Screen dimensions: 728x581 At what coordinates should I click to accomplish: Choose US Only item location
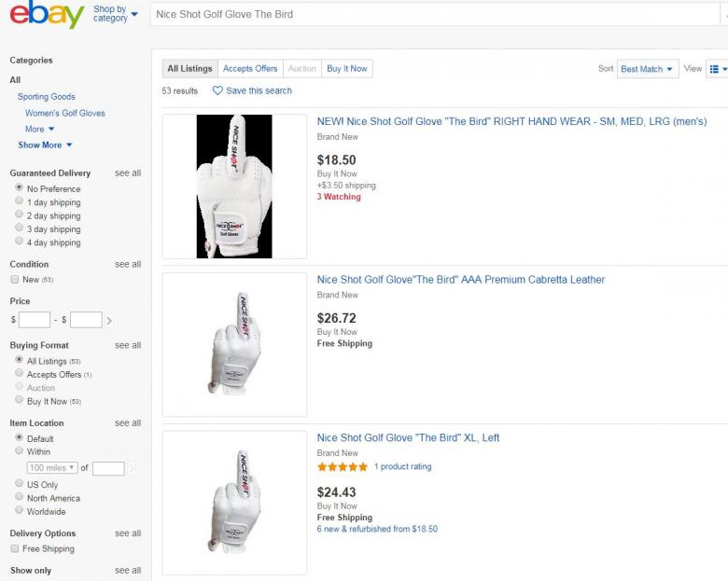tap(19, 485)
